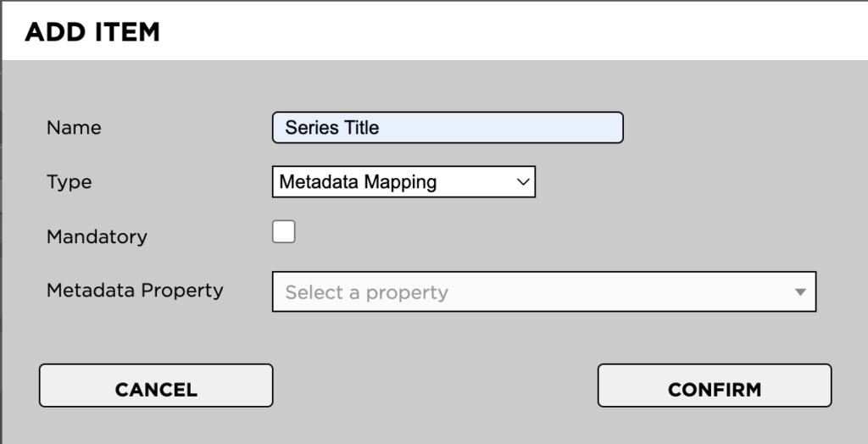Viewport: 868px width, 444px height.
Task: Click the 'Metadata Mapping' text in Type select
Action: point(358,181)
